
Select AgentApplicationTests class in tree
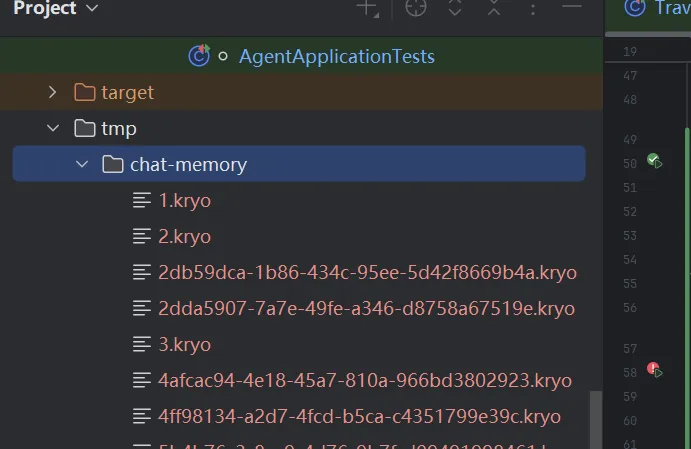click(x=336, y=56)
